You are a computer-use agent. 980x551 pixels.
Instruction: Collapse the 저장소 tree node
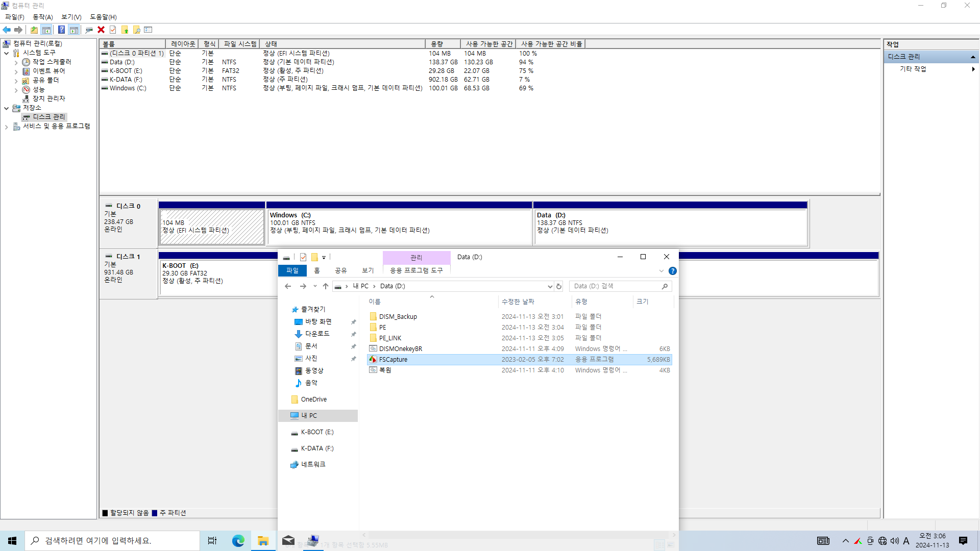click(x=6, y=108)
